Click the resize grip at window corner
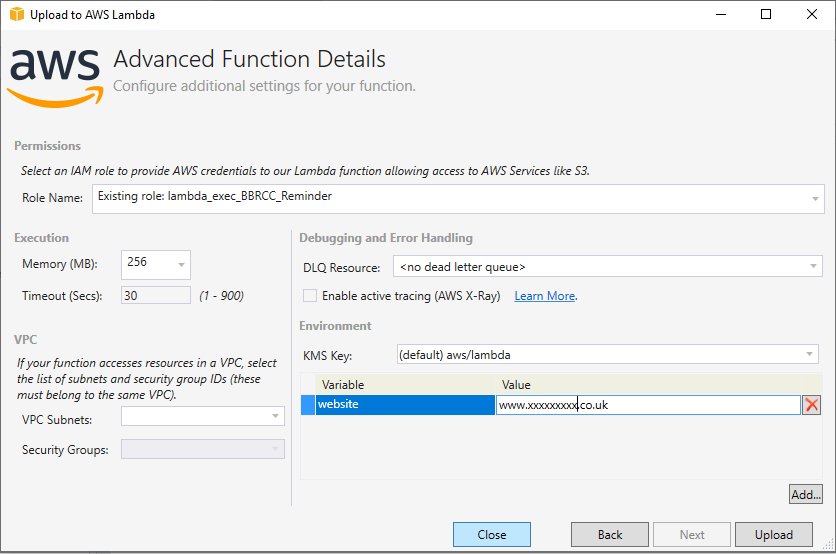The image size is (836, 554). pos(829,544)
